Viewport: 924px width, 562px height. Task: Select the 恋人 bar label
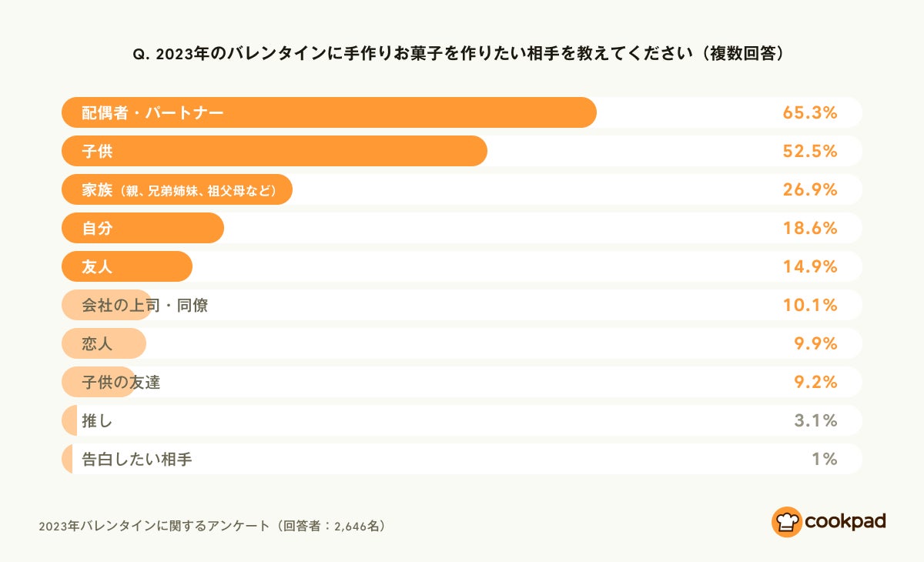point(97,344)
